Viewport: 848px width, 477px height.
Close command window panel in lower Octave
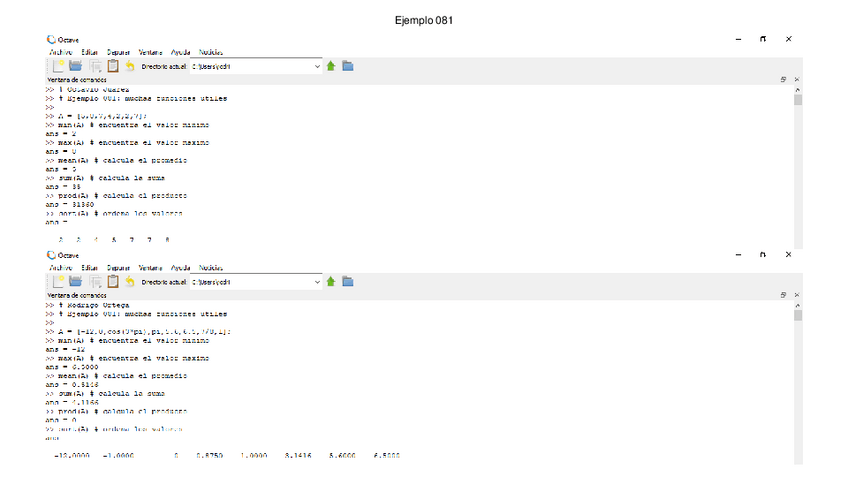tap(797, 295)
